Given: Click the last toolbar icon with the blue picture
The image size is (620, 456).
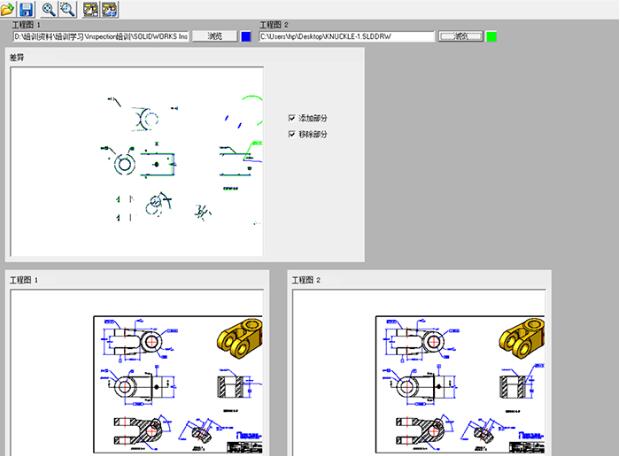Looking at the screenshot, I should [x=110, y=9].
